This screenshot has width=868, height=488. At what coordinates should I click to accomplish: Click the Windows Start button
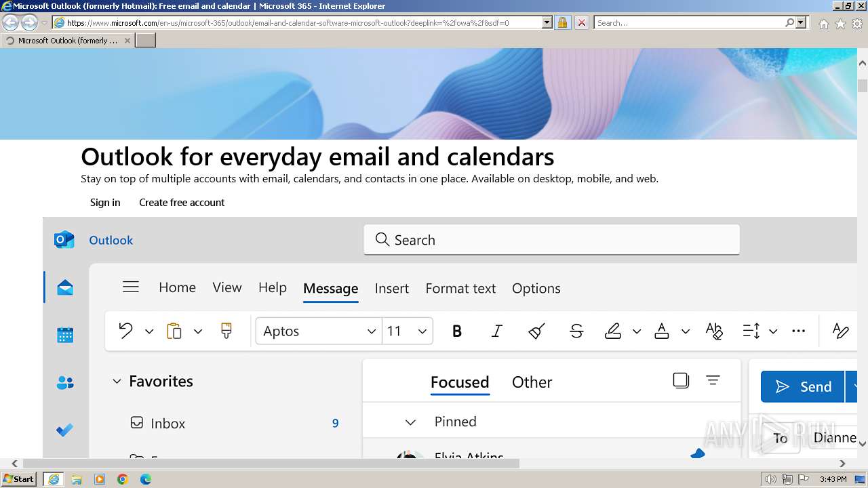[x=19, y=479]
